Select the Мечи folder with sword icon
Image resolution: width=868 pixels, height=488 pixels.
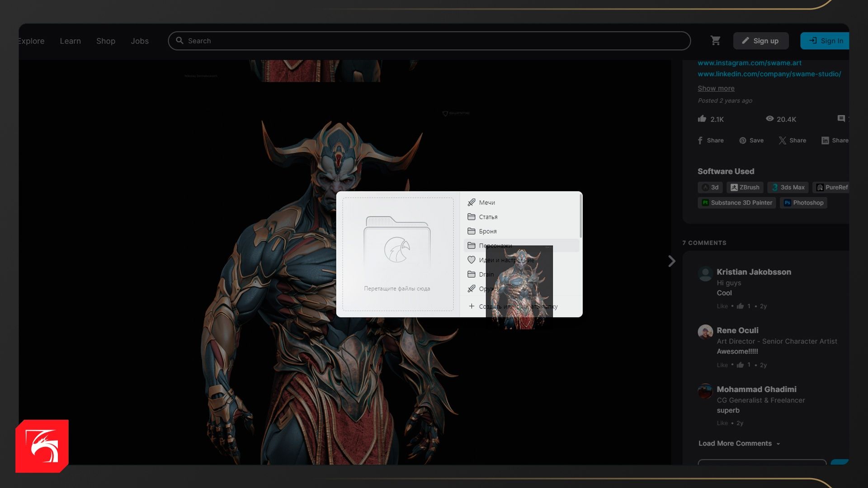(x=487, y=202)
